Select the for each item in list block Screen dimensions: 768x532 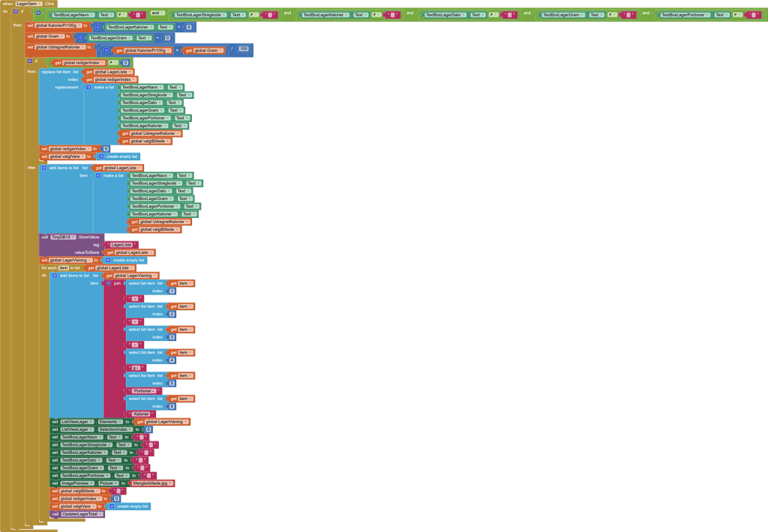pos(47,267)
